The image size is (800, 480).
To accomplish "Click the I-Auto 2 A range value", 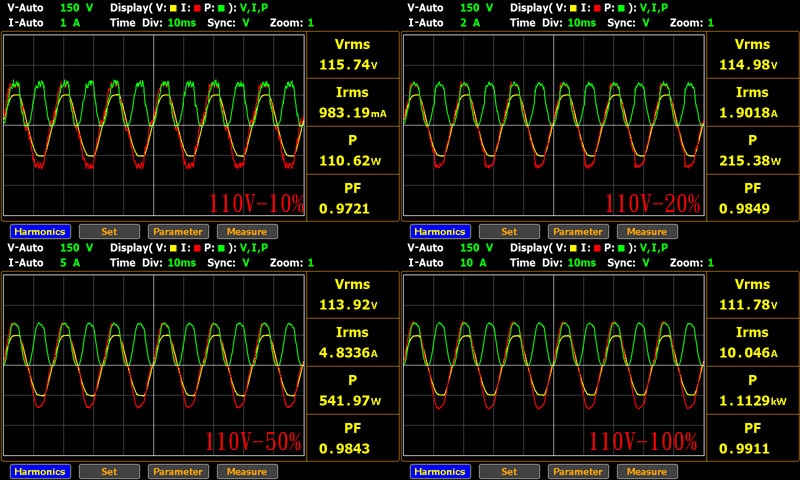I will [470, 23].
